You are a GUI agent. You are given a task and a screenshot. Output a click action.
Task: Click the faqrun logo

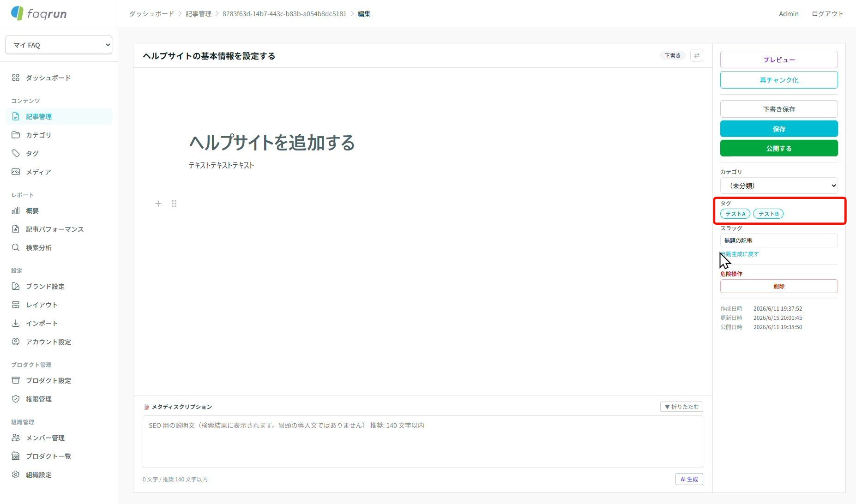[39, 13]
